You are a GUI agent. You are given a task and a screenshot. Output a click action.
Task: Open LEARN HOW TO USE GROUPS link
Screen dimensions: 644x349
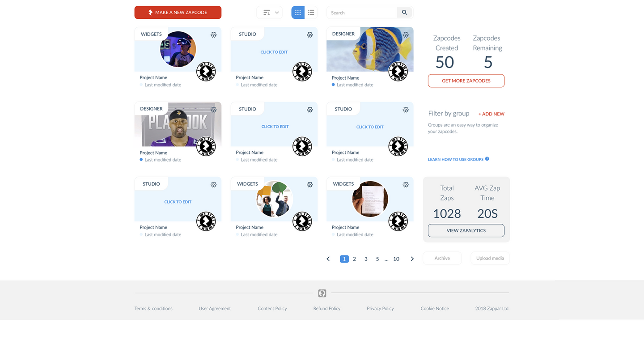pyautogui.click(x=455, y=159)
